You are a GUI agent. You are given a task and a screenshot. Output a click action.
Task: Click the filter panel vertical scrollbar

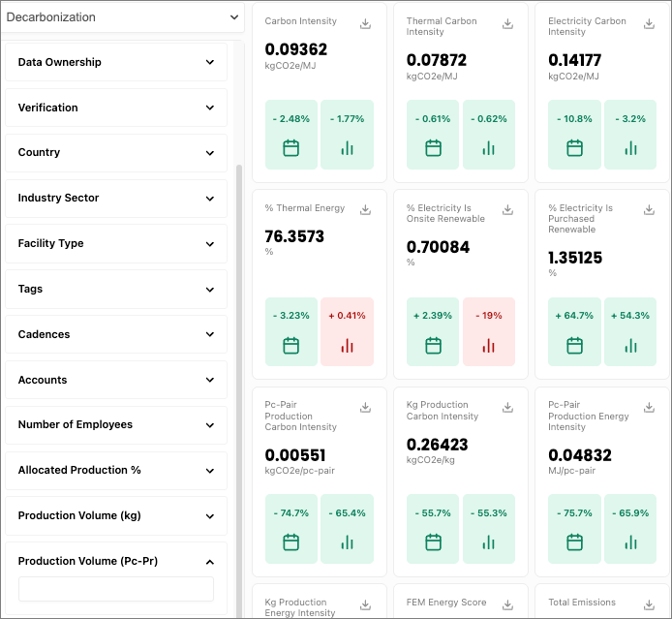(x=239, y=390)
